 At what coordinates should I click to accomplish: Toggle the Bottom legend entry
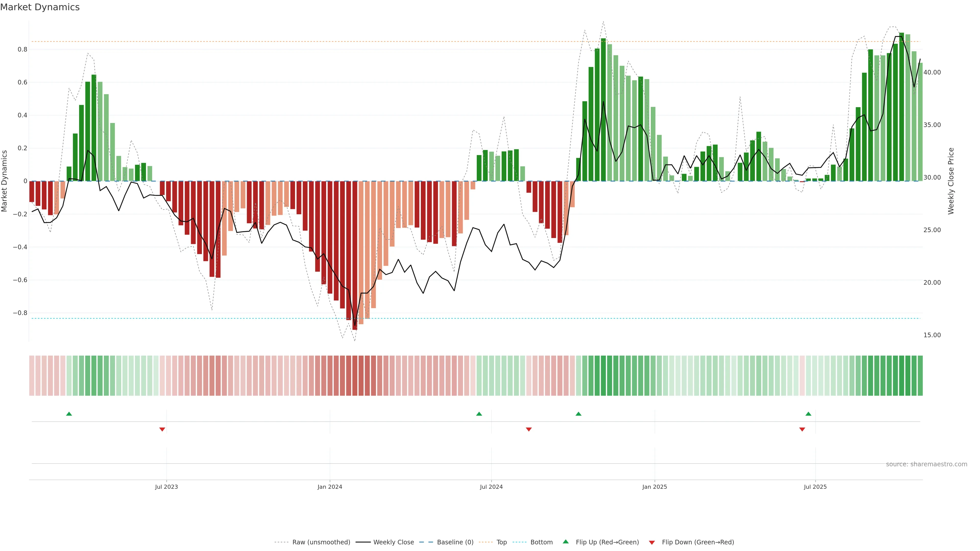click(x=541, y=542)
